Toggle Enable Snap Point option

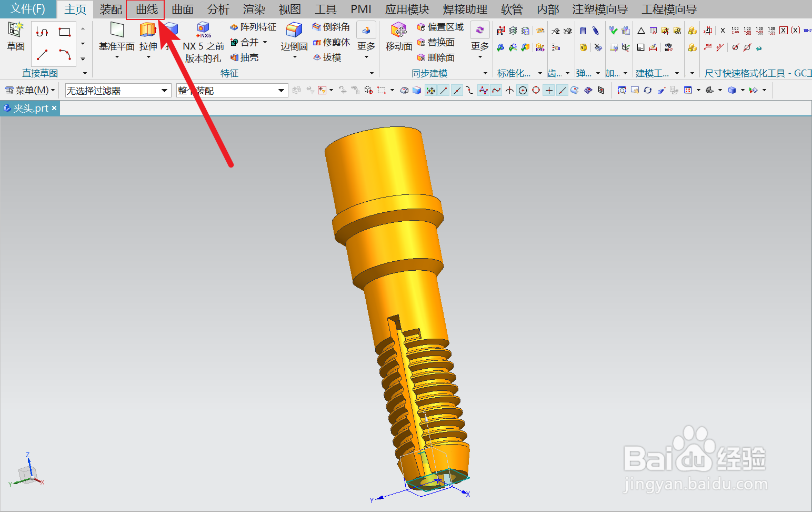click(x=431, y=91)
